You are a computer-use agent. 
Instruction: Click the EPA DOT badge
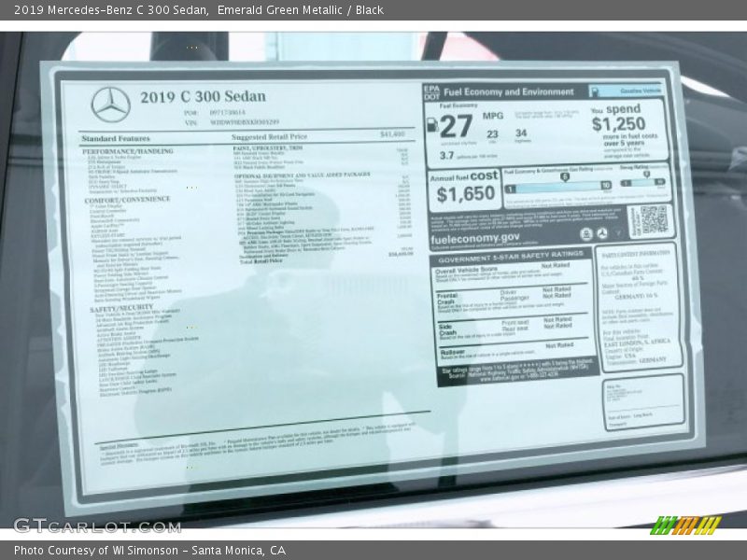[431, 92]
